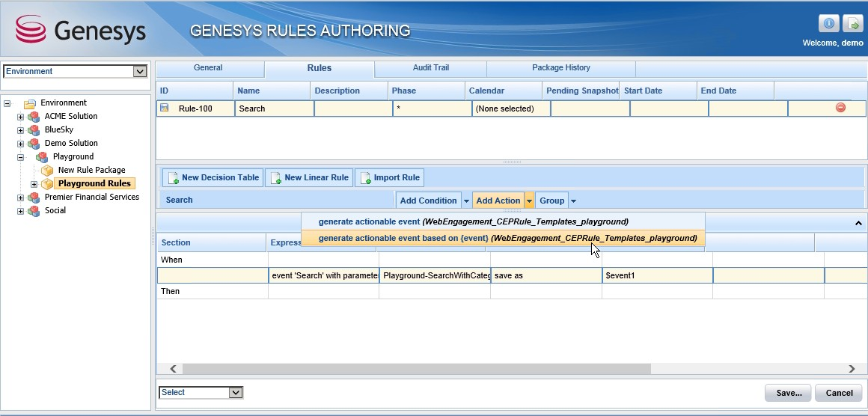Click the When section row
This screenshot has height=416, width=868.
(x=512, y=260)
